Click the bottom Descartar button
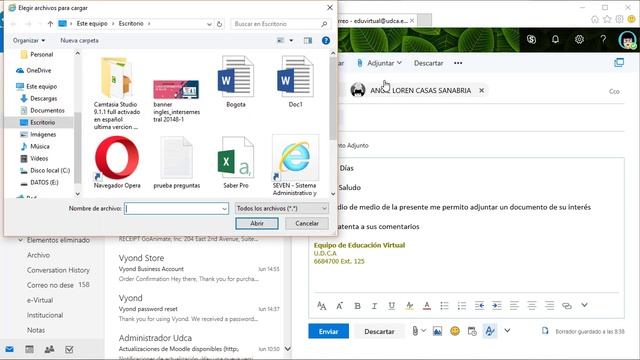 point(379,331)
